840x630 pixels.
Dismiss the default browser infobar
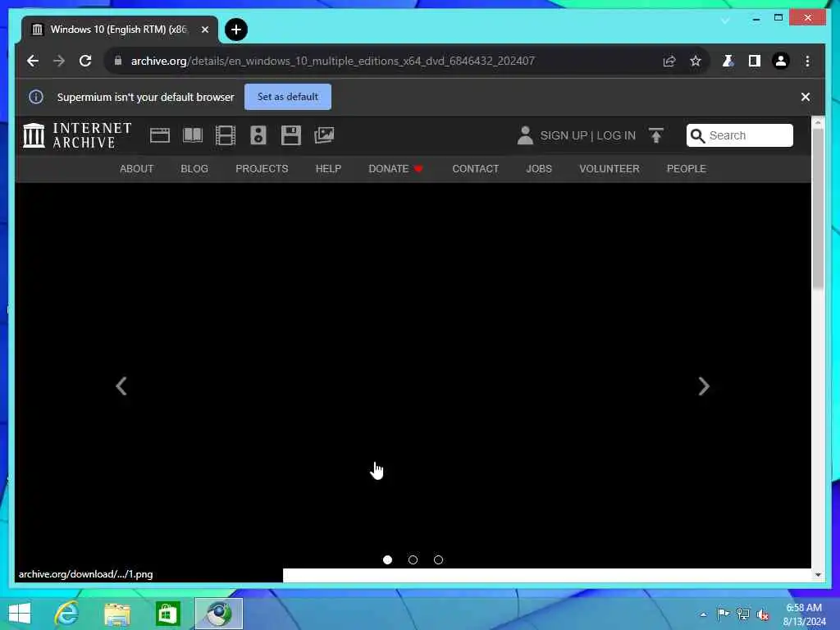(806, 97)
